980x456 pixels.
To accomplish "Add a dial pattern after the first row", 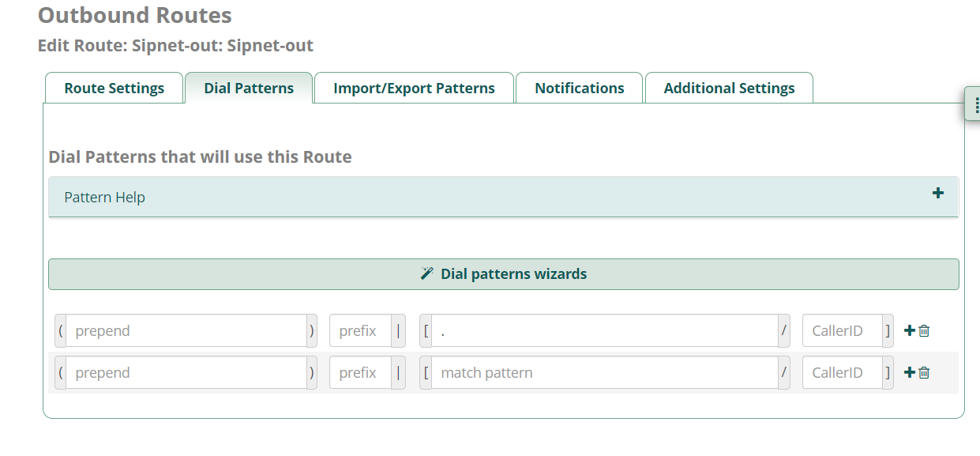I will coord(909,331).
